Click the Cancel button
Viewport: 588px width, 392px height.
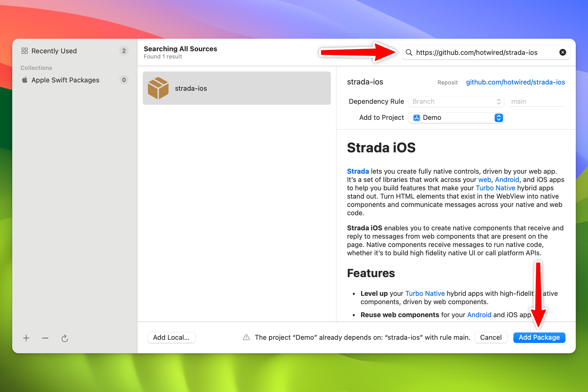pos(491,337)
